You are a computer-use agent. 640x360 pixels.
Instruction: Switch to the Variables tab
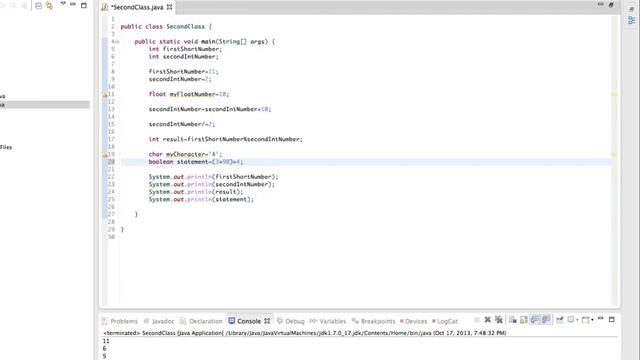click(328, 321)
